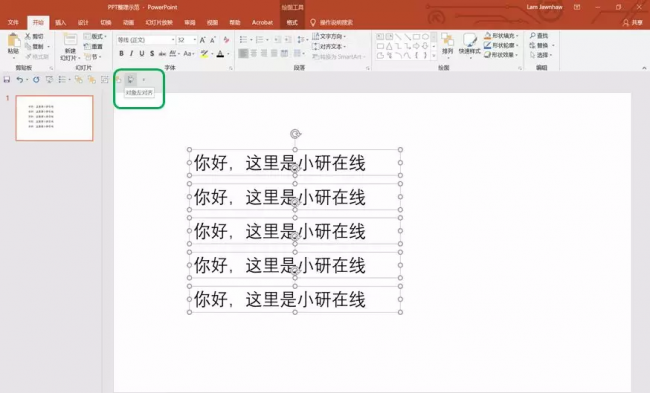Click Redo icon in quick access toolbar

coord(36,80)
